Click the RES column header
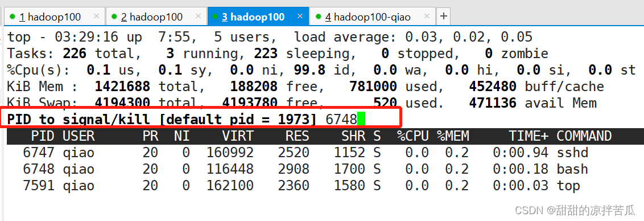The width and height of the screenshot is (644, 221). (x=298, y=136)
